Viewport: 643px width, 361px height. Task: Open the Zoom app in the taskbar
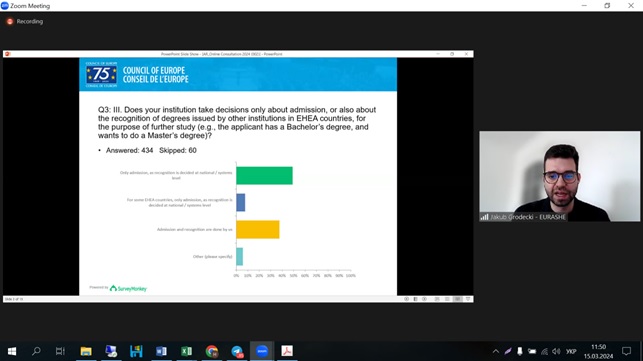click(262, 351)
